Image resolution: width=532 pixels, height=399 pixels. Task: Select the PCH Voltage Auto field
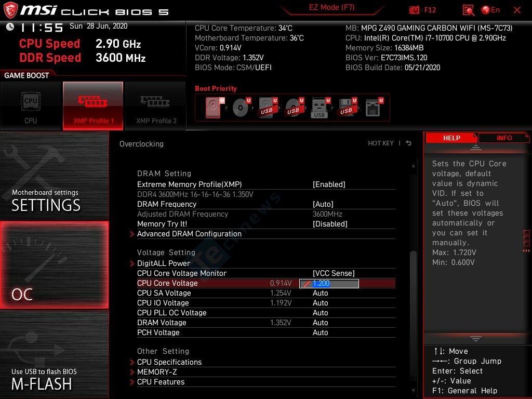(x=320, y=332)
